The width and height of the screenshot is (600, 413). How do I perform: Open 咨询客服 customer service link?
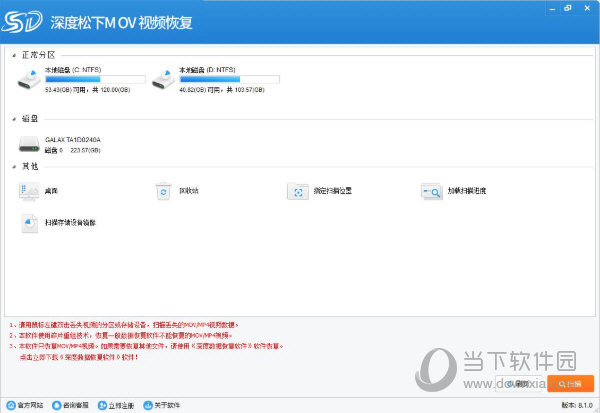[70, 405]
